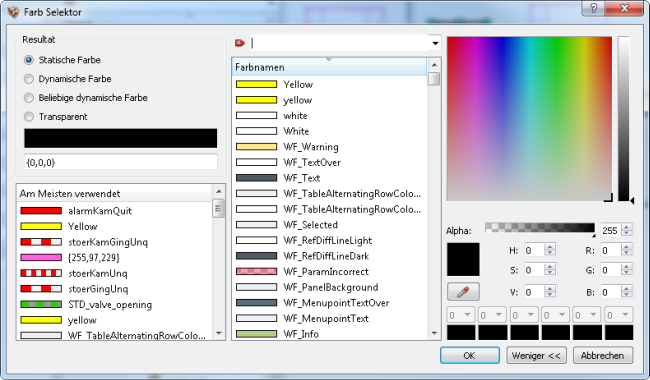Click the alarmKamQuit red swatch icon
The width and height of the screenshot is (650, 380).
(41, 211)
